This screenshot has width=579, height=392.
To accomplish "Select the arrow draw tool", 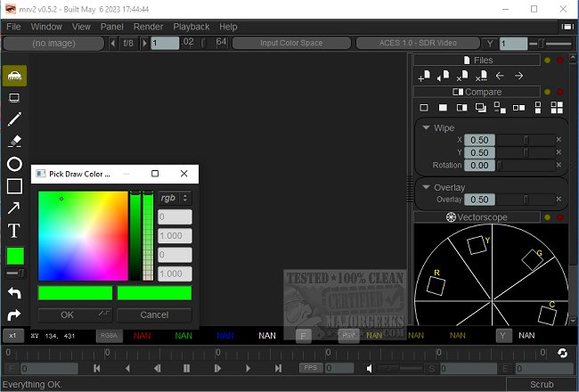I will pos(14,208).
